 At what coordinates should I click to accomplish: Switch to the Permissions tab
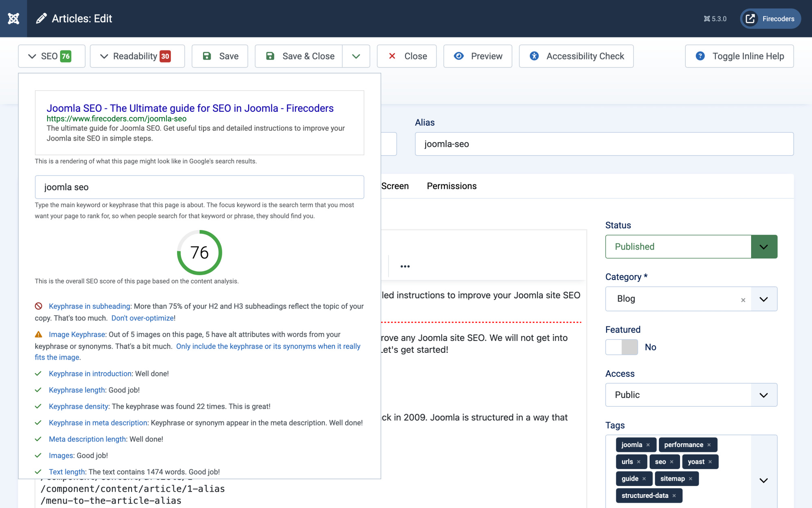[x=451, y=186]
